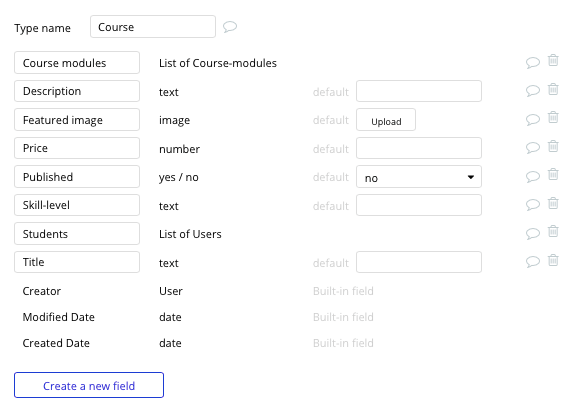Rename the Skill-level field name box

(x=77, y=205)
